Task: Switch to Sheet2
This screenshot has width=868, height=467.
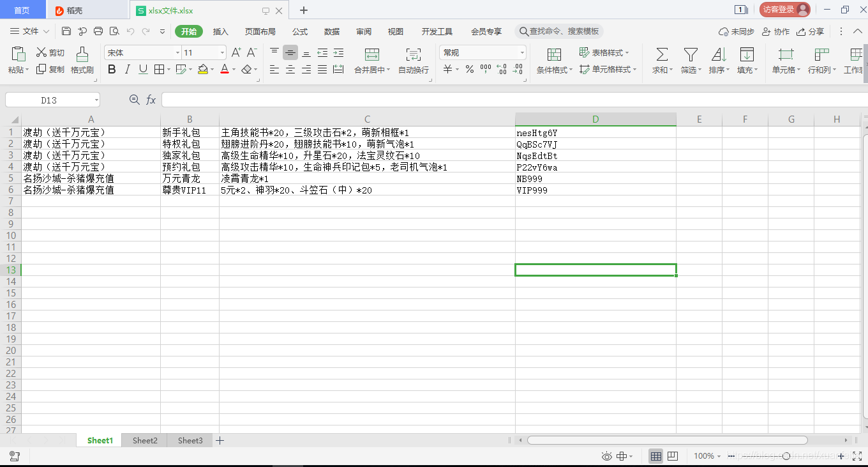Action: 144,440
